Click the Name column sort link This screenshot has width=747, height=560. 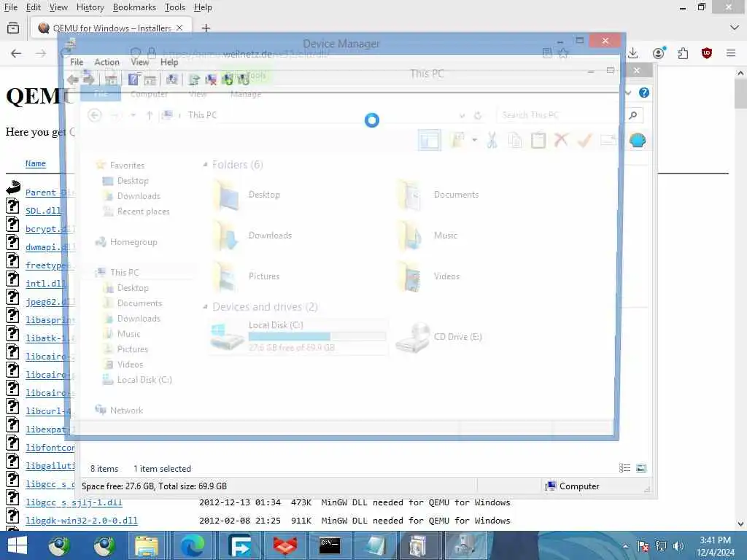(36, 163)
